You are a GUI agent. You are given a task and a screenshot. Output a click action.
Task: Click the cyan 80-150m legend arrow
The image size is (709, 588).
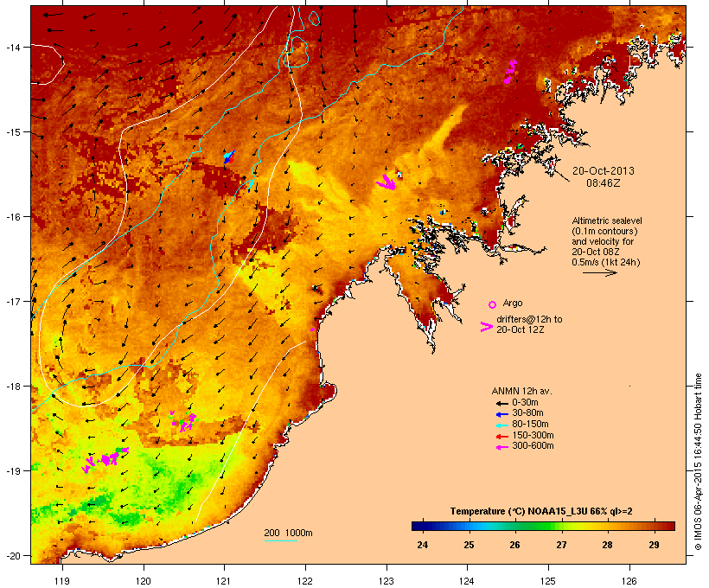(501, 425)
